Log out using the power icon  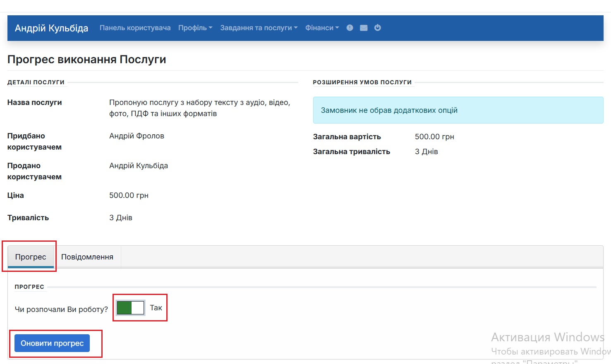(378, 28)
